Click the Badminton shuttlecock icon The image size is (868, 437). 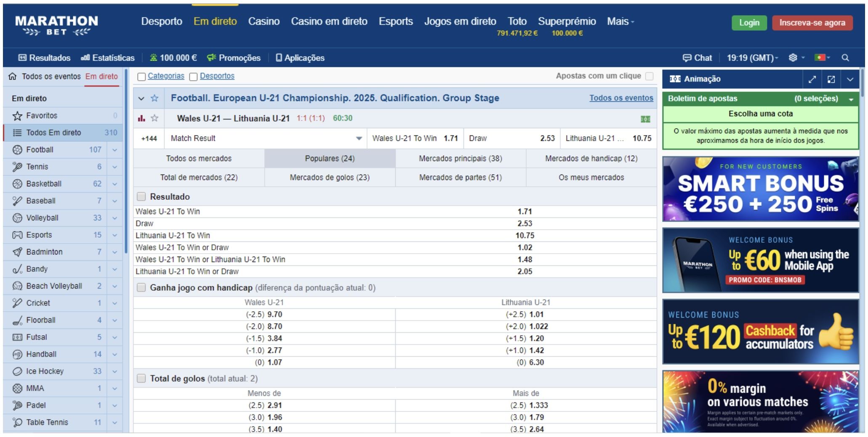[x=17, y=252]
